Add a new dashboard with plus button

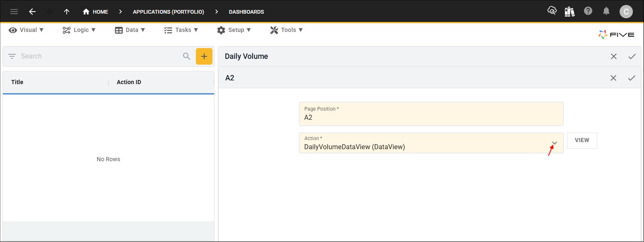pos(204,56)
